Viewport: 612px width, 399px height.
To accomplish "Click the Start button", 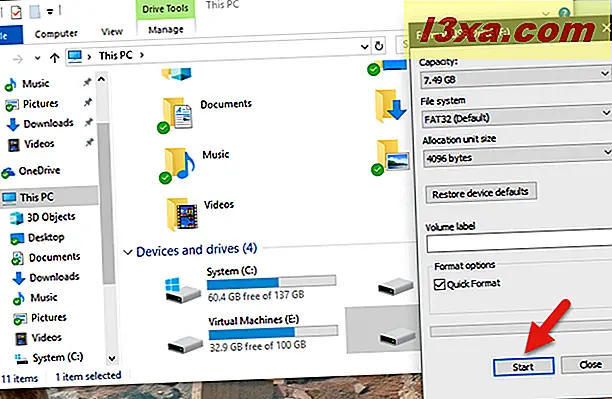I will coord(523,367).
